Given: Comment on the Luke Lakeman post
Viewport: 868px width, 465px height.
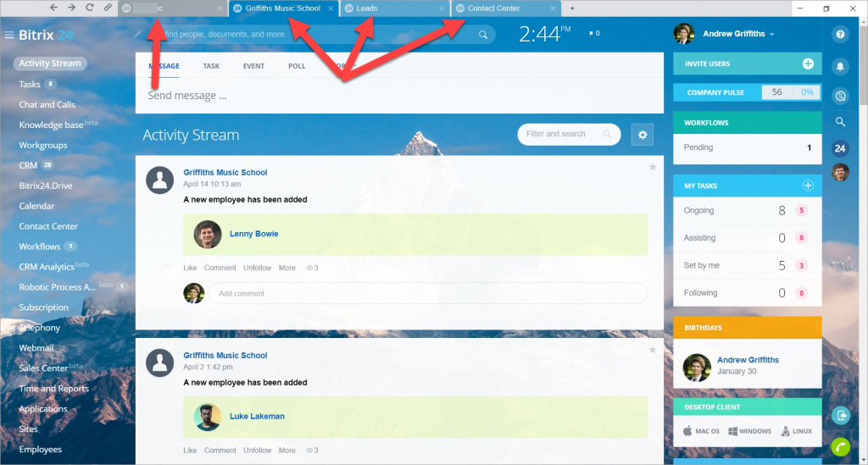Looking at the screenshot, I should [x=220, y=450].
